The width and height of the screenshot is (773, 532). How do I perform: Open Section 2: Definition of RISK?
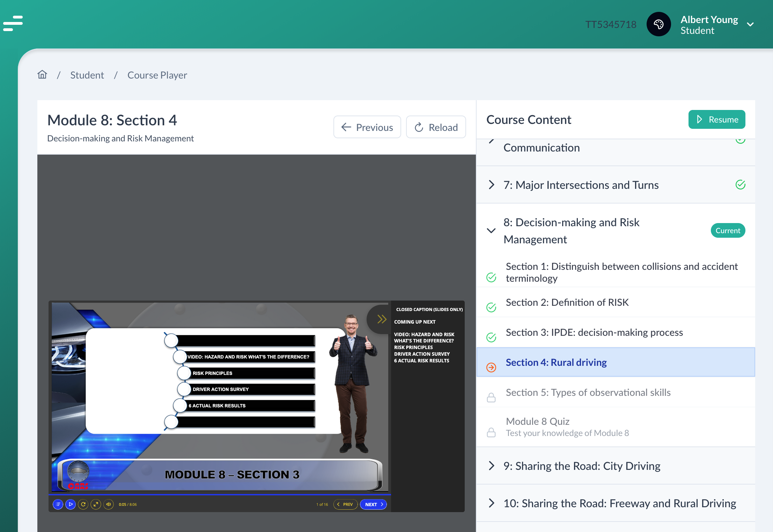coord(567,302)
